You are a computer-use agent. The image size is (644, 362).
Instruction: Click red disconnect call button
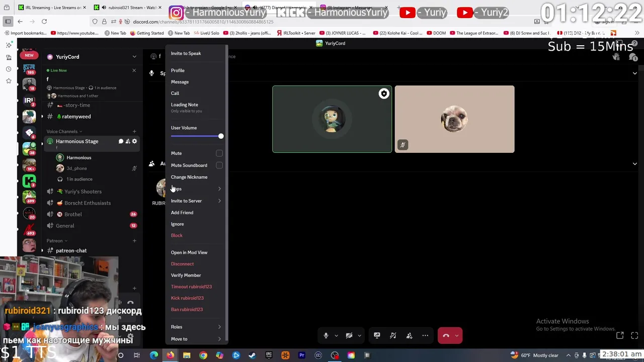446,335
